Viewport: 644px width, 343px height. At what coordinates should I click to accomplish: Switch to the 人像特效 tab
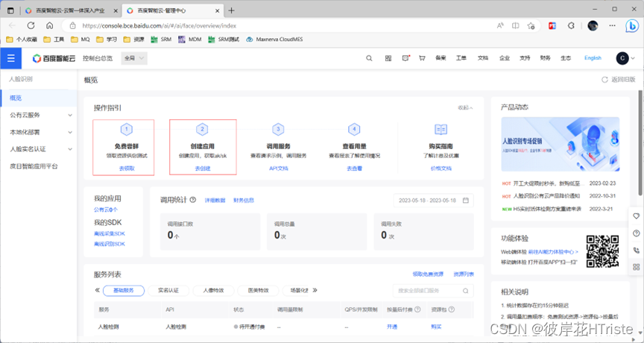coord(213,290)
